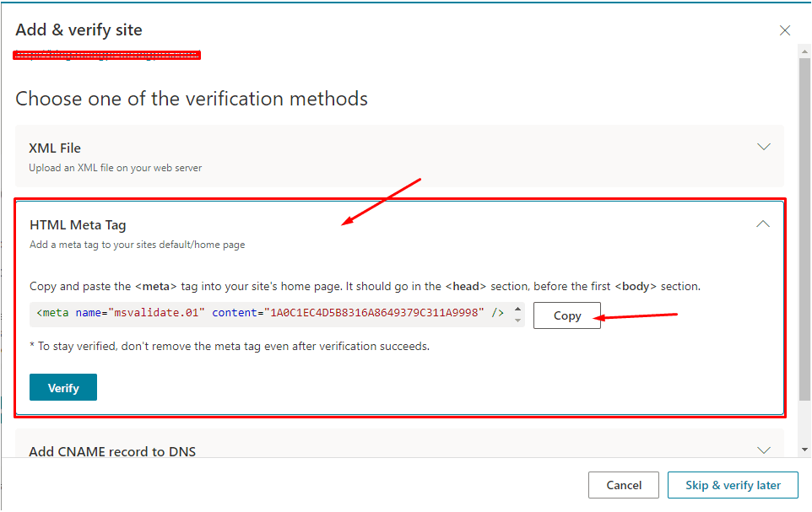The image size is (812, 512).
Task: Click the dialog scrollbar down arrow
Action: (x=805, y=450)
